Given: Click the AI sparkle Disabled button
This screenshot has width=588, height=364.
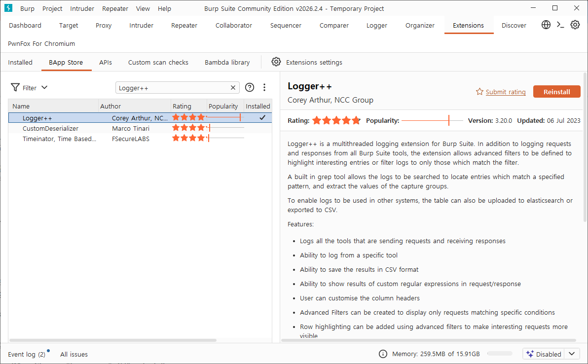Looking at the screenshot, I should pyautogui.click(x=544, y=354).
